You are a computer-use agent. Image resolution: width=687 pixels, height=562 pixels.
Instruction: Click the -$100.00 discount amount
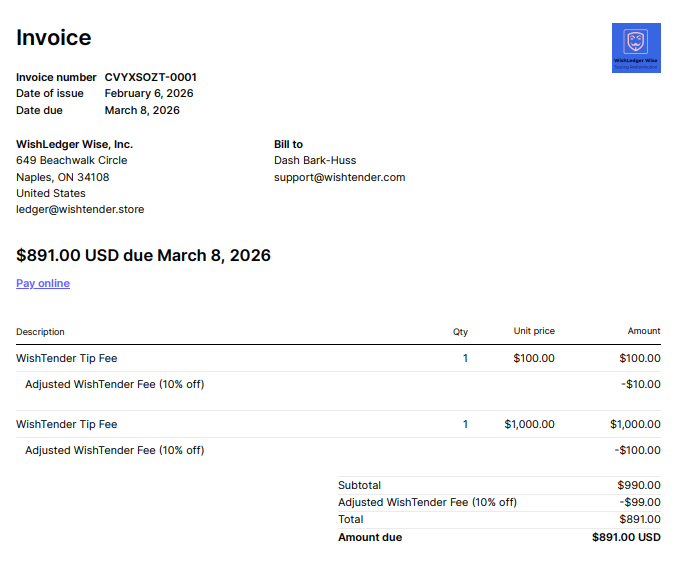pyautogui.click(x=637, y=450)
